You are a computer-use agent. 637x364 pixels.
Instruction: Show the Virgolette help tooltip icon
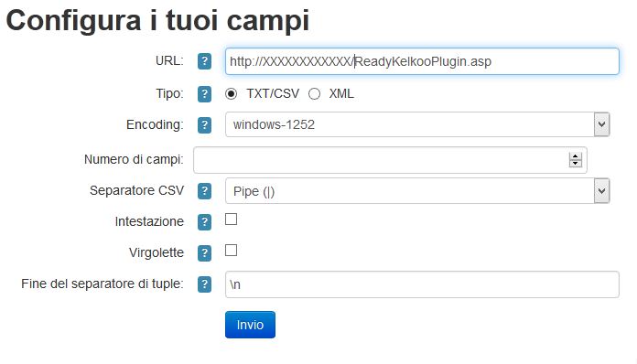(204, 253)
